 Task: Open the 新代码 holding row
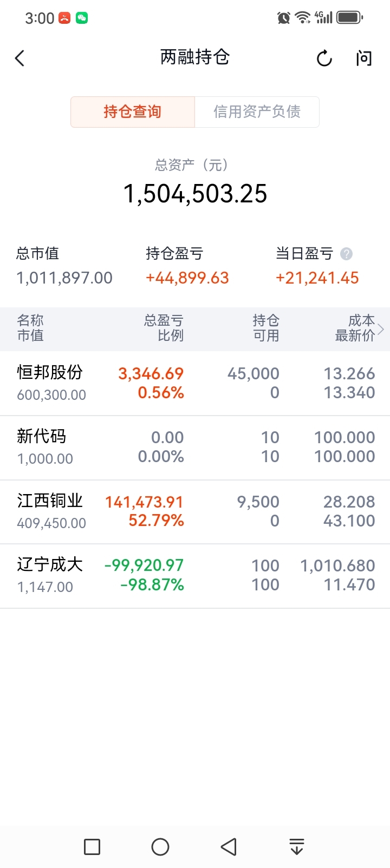click(195, 447)
